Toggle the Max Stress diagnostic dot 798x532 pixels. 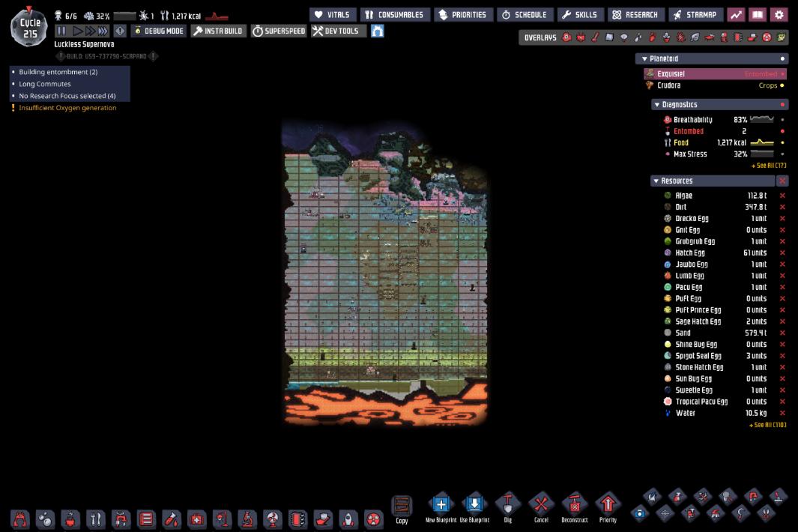click(782, 154)
